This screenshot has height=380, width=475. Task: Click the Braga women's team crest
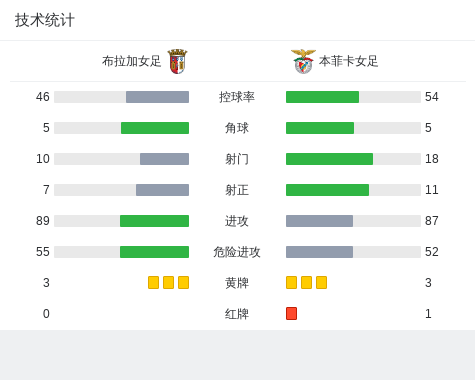[177, 61]
